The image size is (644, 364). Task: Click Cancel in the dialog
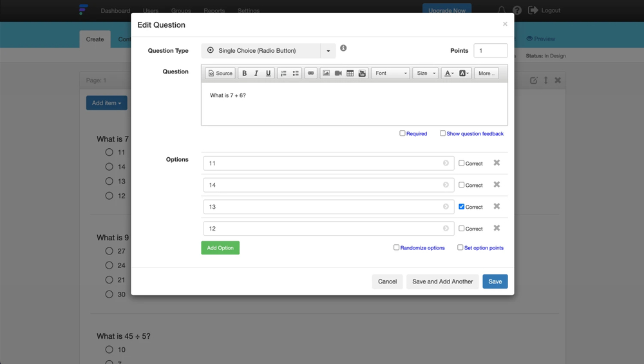point(387,282)
